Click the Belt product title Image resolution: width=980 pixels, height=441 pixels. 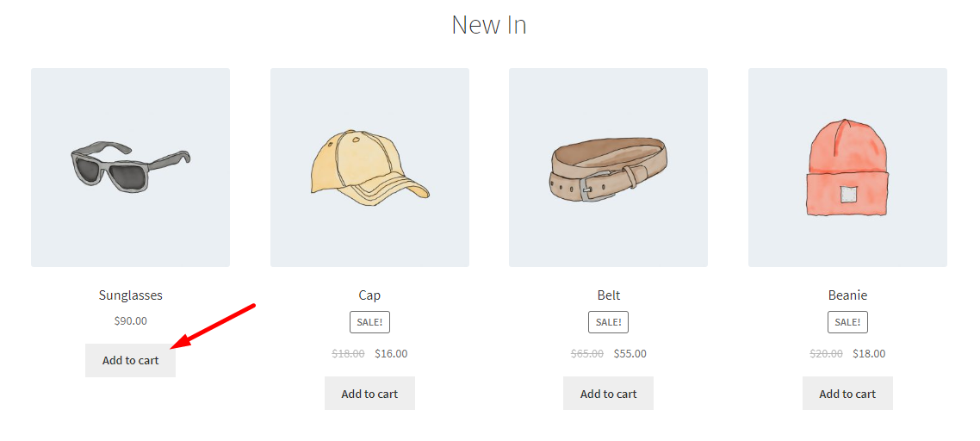tap(608, 295)
